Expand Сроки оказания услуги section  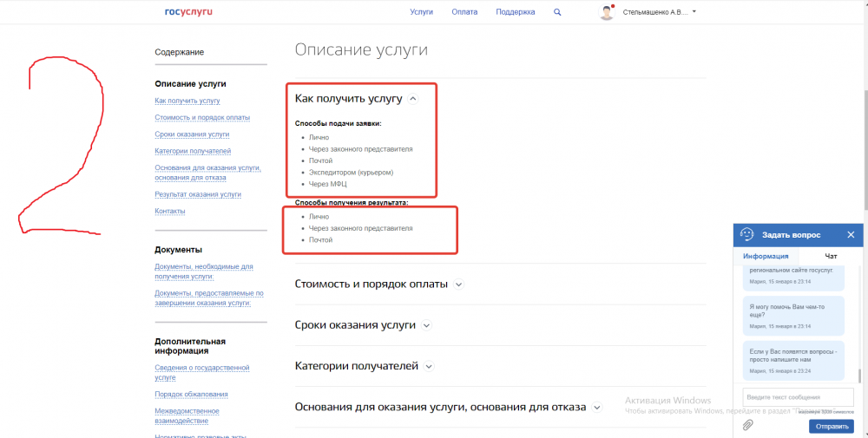[426, 325]
